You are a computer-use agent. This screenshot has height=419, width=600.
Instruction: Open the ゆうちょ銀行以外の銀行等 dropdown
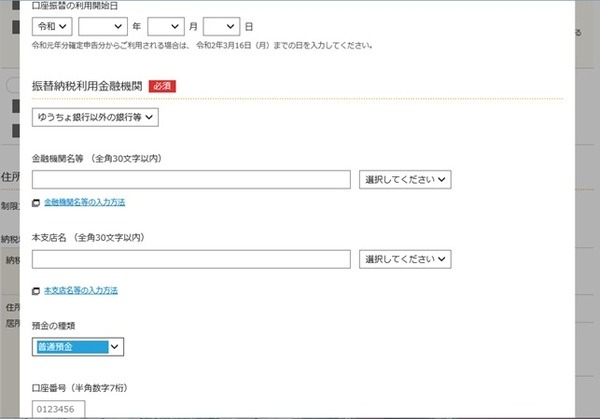pyautogui.click(x=95, y=117)
